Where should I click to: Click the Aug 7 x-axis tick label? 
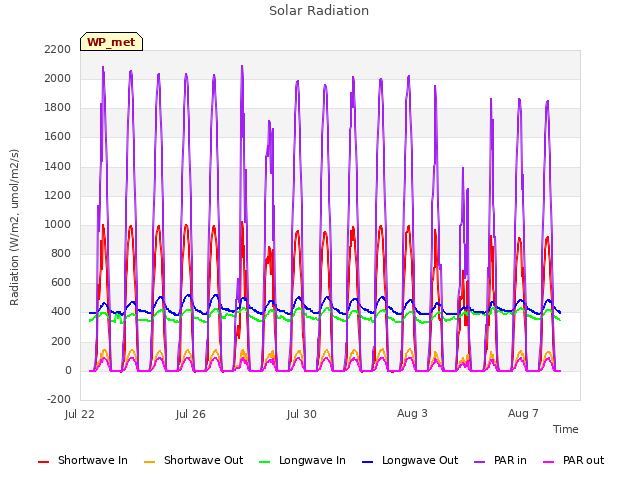pos(523,413)
